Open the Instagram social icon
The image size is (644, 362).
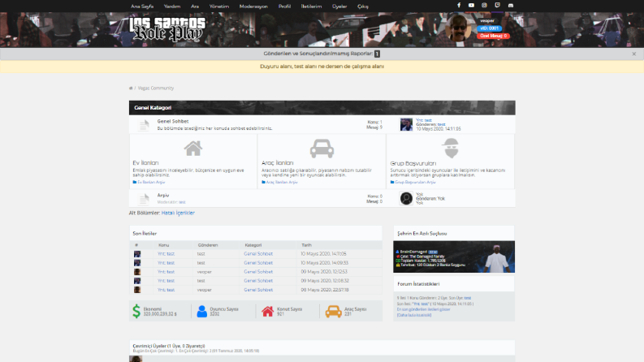coord(484,6)
